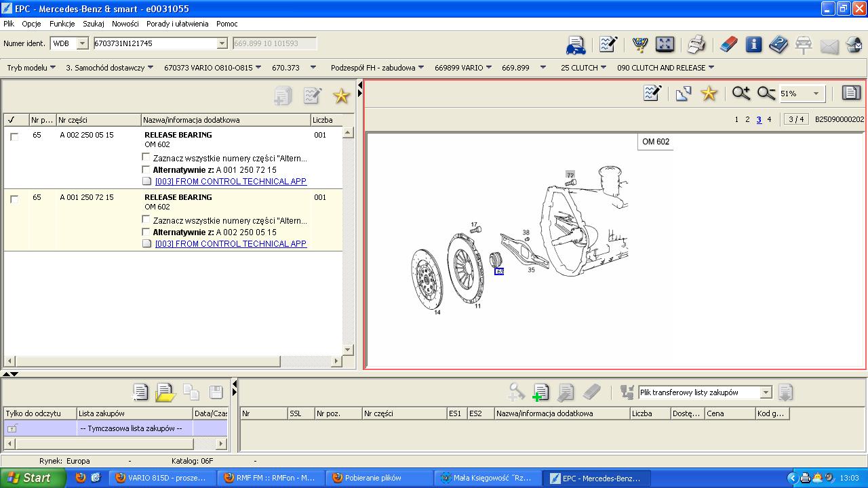Switch to 'VARIO 815D' taskbar window

point(164,478)
